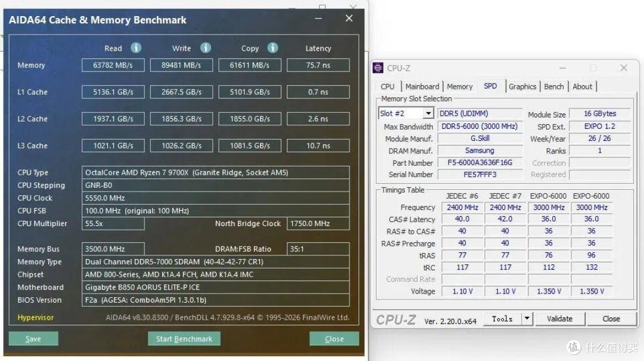Click the DRAM Manuf. value Samsung
Screen dimensions: 644x361
click(479, 150)
